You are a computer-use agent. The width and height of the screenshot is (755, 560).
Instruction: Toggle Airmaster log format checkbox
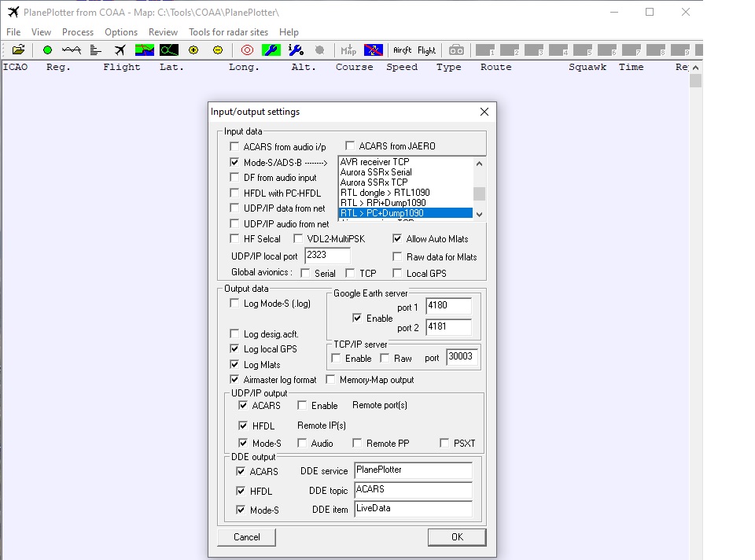click(x=234, y=379)
